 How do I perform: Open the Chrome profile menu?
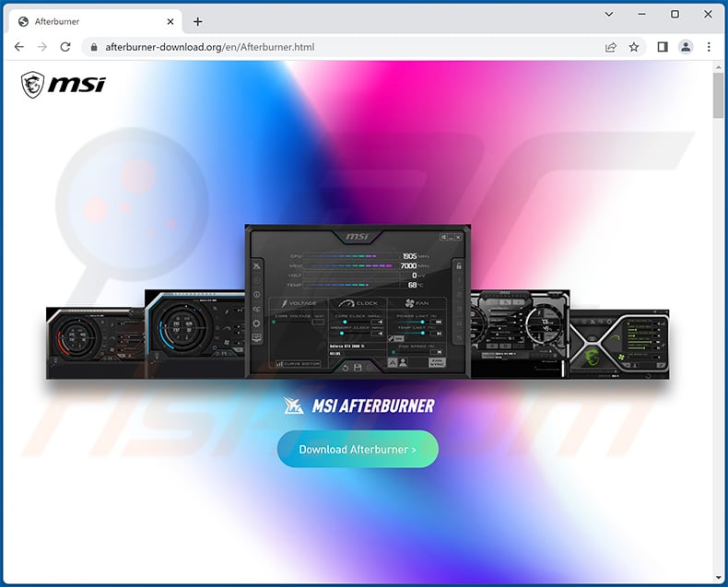(686, 47)
